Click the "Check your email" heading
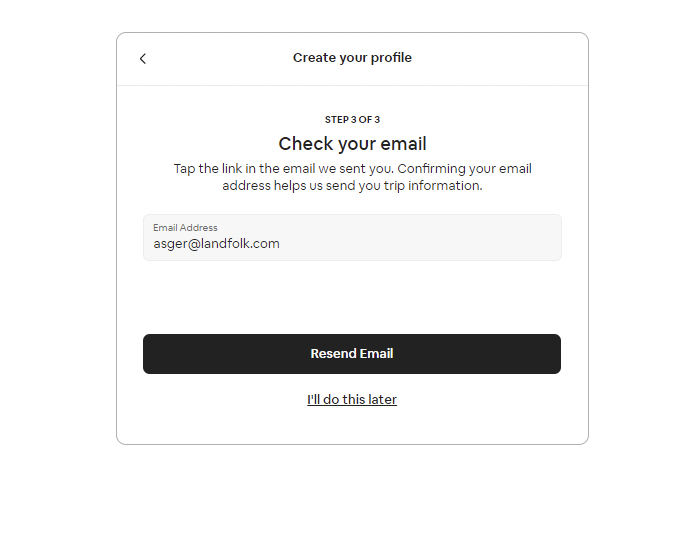Viewport: 674px width, 538px height. pyautogui.click(x=352, y=144)
